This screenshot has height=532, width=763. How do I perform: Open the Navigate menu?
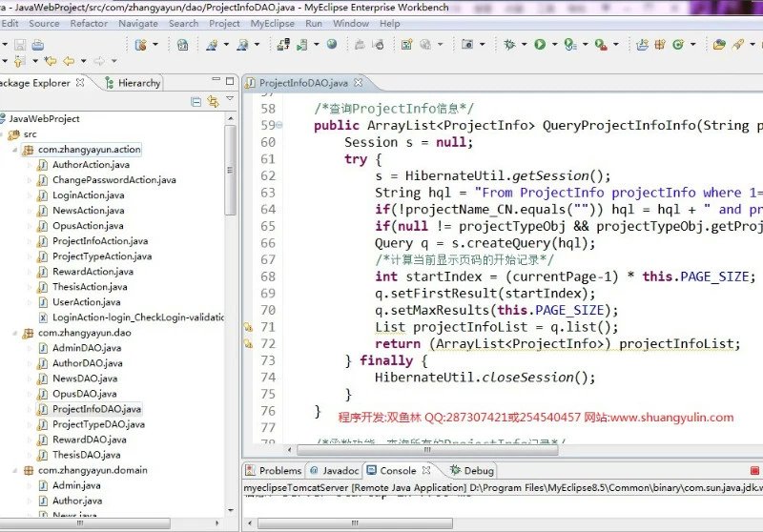(x=138, y=23)
